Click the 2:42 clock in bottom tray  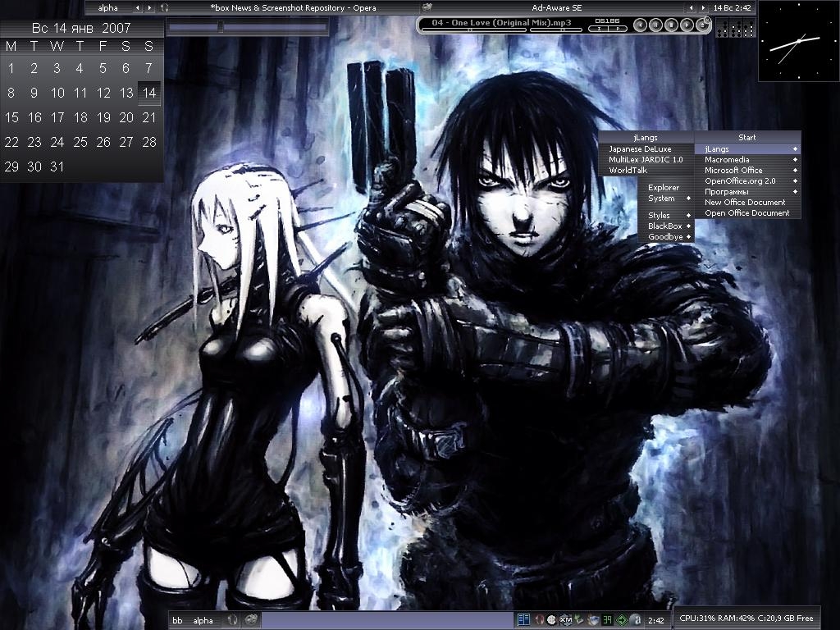(656, 620)
